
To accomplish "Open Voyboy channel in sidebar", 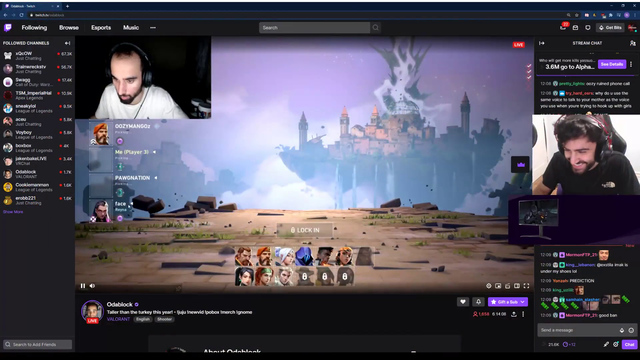I will tap(37, 135).
